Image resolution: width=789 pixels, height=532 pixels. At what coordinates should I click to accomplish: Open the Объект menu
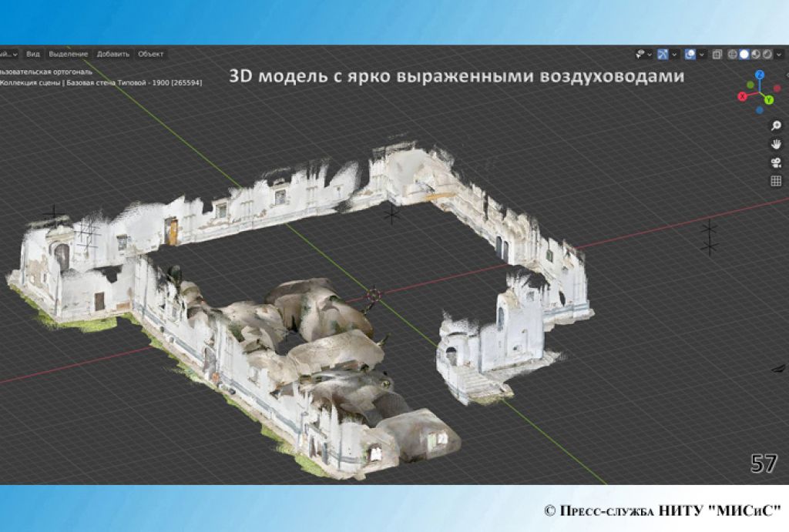click(x=150, y=54)
